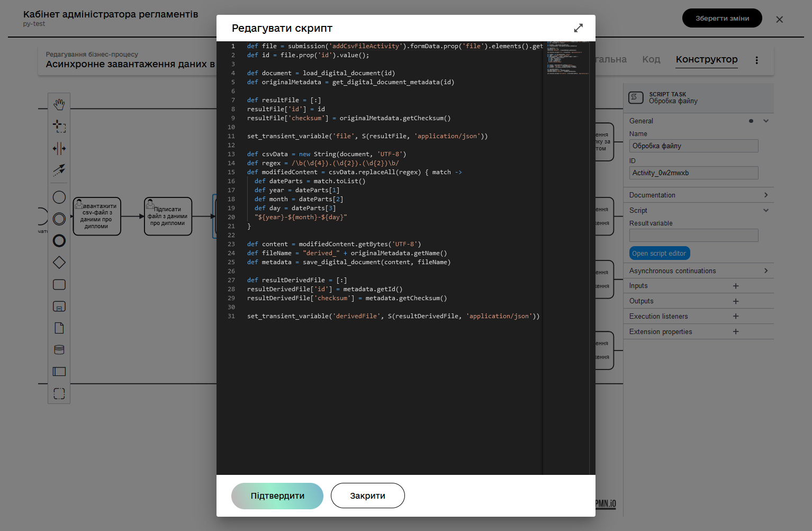
Task: Create a group from palette
Action: point(59,393)
